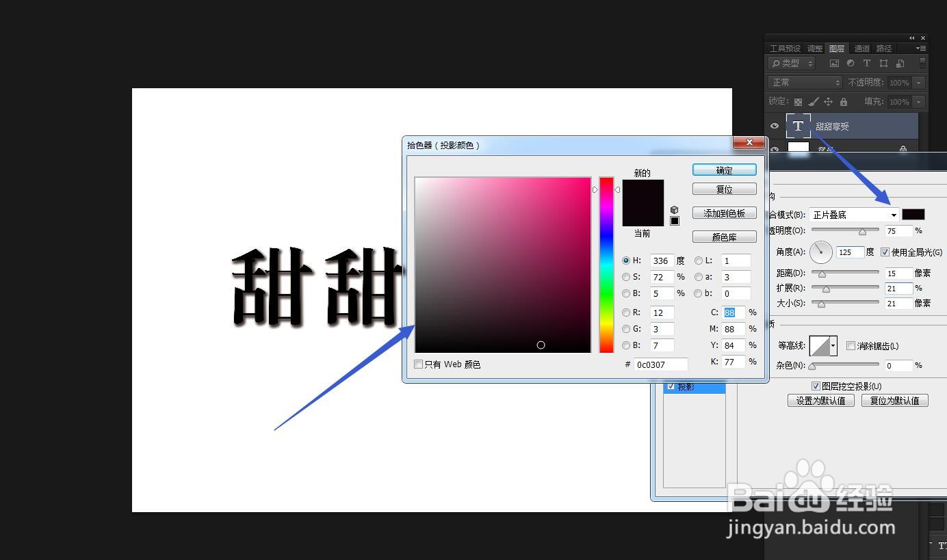Open the Layers panel flyout menu
Image resolution: width=947 pixels, height=560 pixels.
point(921,49)
